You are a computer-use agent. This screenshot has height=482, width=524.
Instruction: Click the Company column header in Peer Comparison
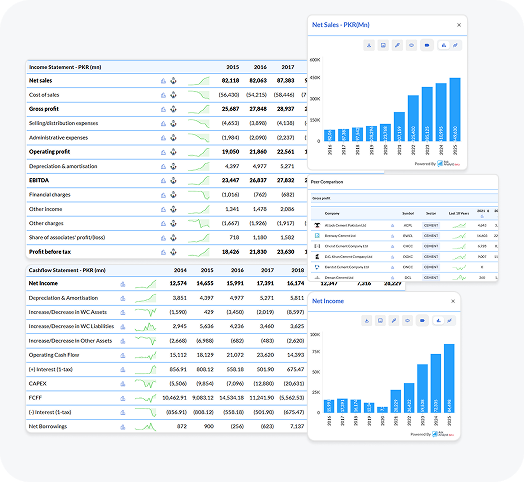click(x=332, y=213)
